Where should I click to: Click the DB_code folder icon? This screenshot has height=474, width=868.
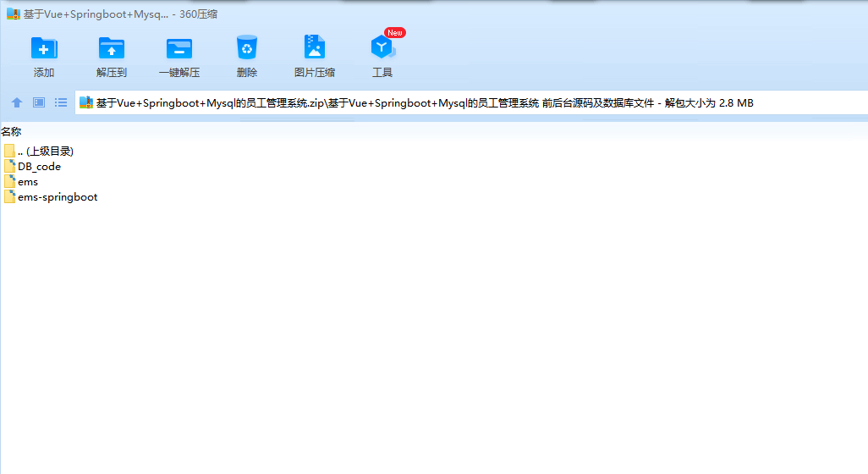[9, 166]
